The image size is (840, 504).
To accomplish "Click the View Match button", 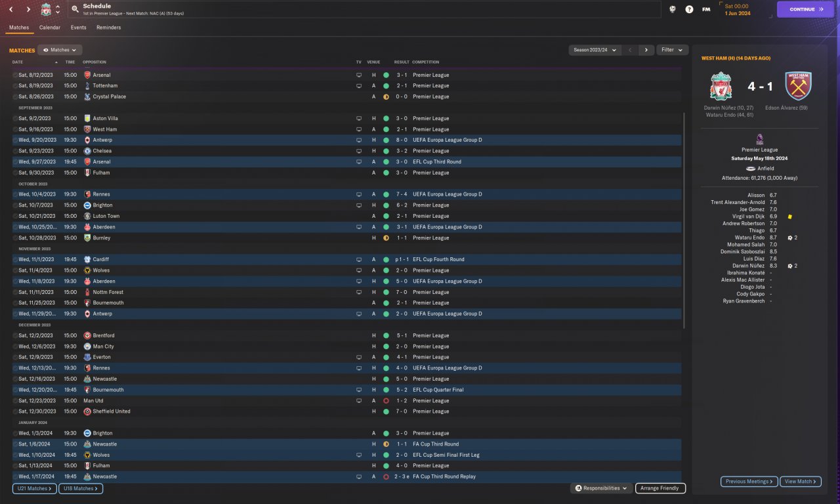I will pyautogui.click(x=801, y=482).
